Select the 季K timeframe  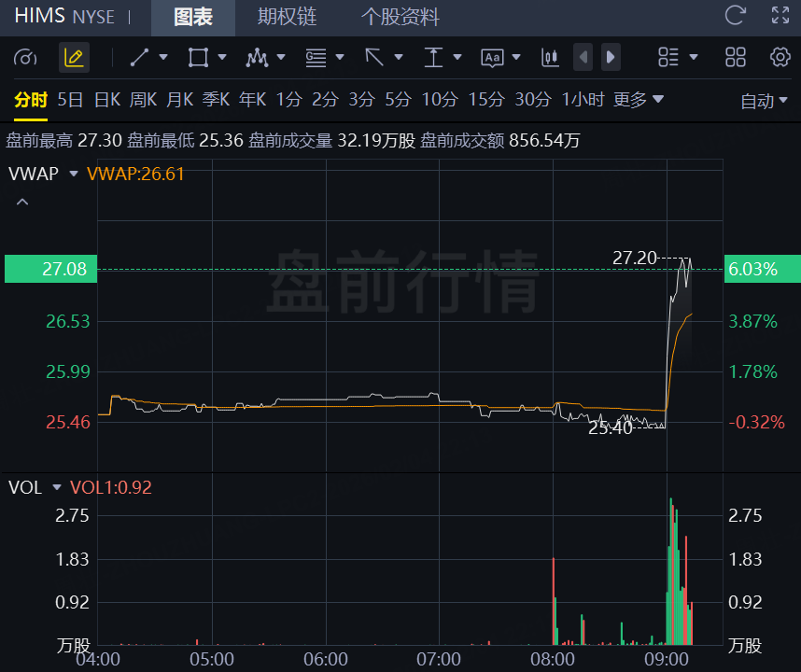pos(216,100)
